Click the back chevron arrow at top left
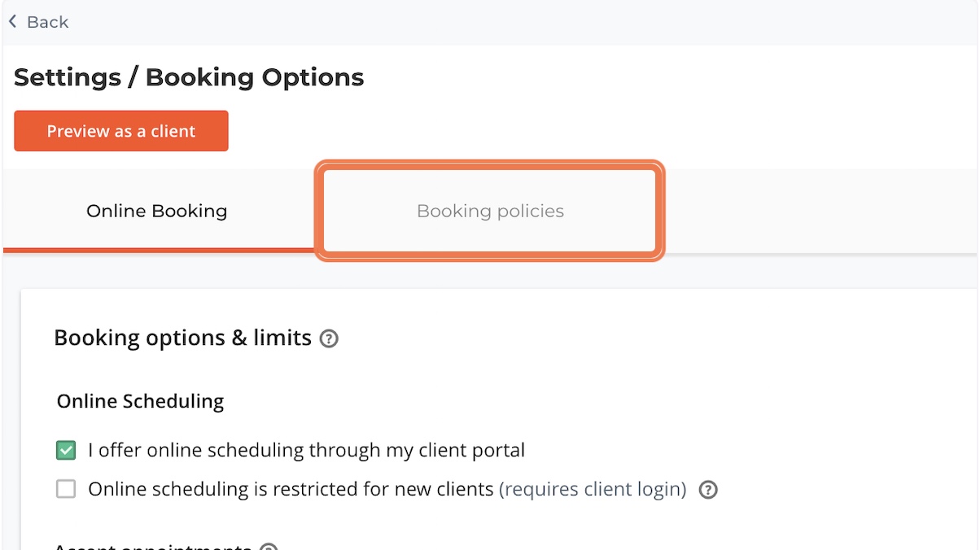 click(x=12, y=21)
